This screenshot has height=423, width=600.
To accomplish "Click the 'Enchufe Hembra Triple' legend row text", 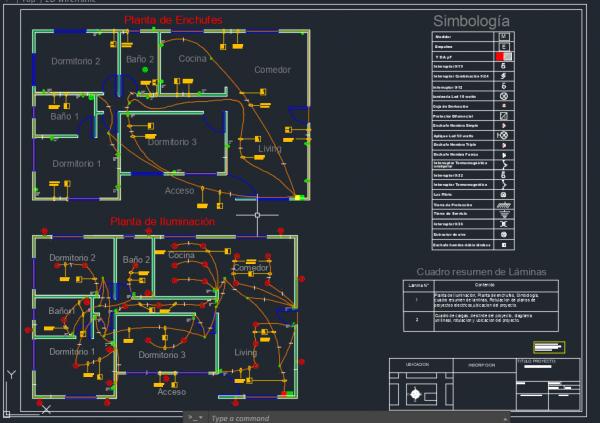I will [x=454, y=145].
